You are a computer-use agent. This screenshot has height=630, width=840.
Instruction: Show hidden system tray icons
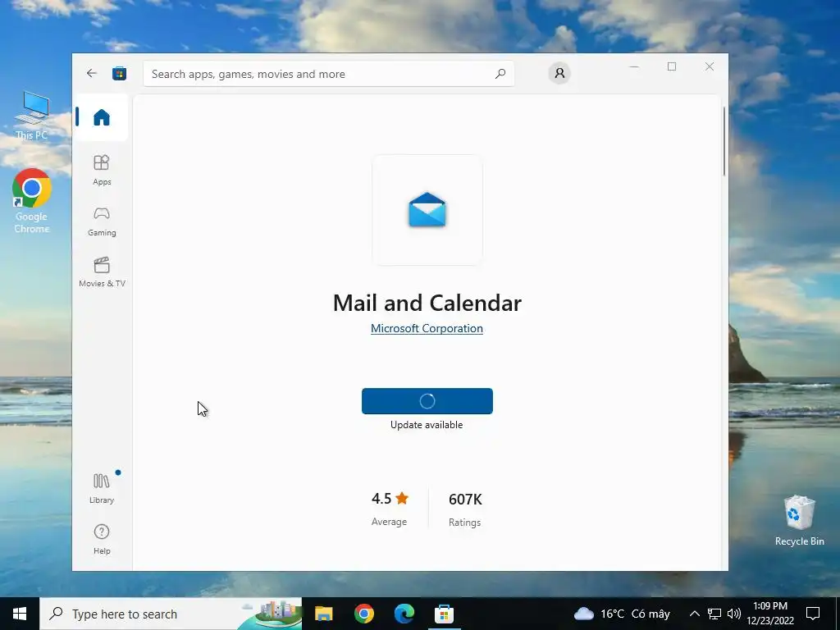pyautogui.click(x=694, y=614)
